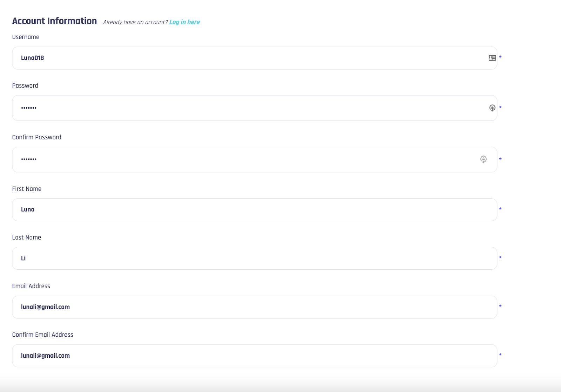Click into the Password input field
Image resolution: width=561 pixels, height=392 pixels.
(x=255, y=108)
